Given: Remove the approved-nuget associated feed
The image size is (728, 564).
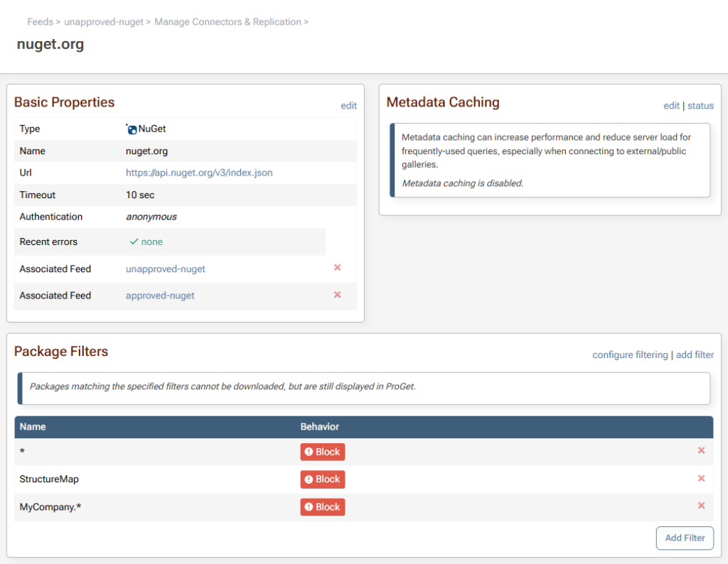Looking at the screenshot, I should 337,295.
